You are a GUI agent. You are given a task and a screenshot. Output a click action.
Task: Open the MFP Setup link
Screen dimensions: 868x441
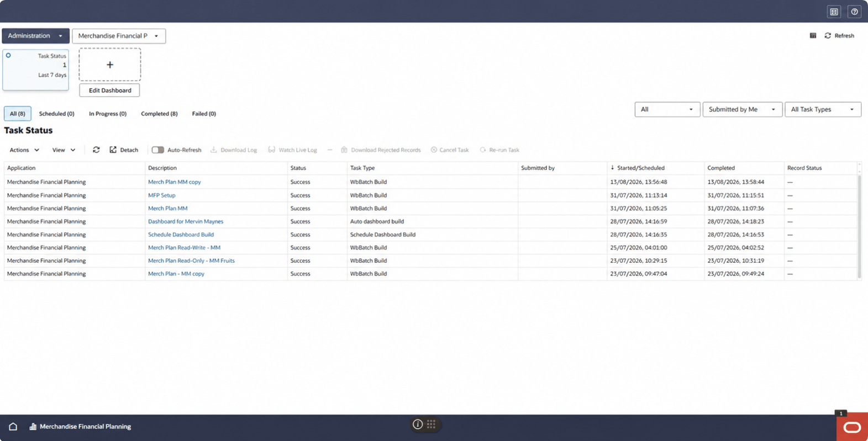click(161, 195)
